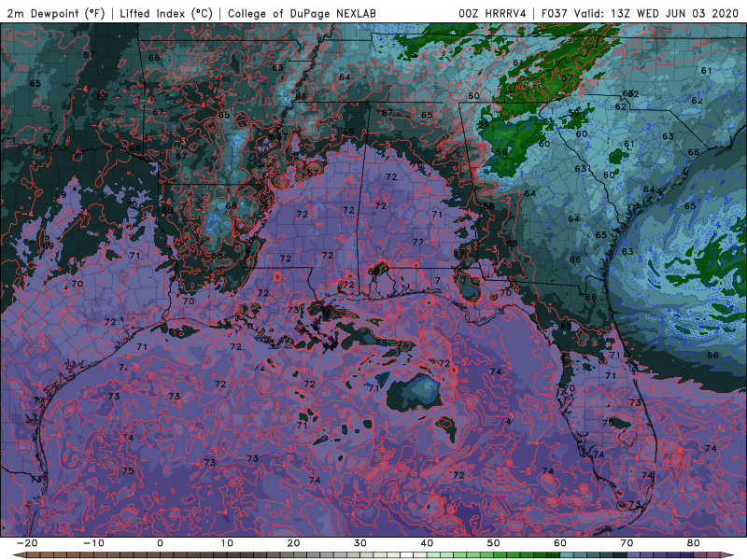Image resolution: width=747 pixels, height=560 pixels.
Task: Click the 50 colorbar scale label
Action: [494, 543]
